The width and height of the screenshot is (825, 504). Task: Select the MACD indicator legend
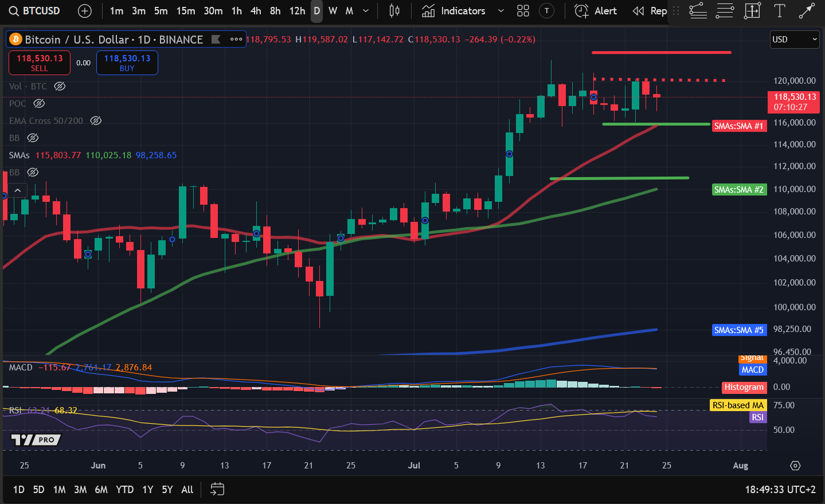point(21,368)
